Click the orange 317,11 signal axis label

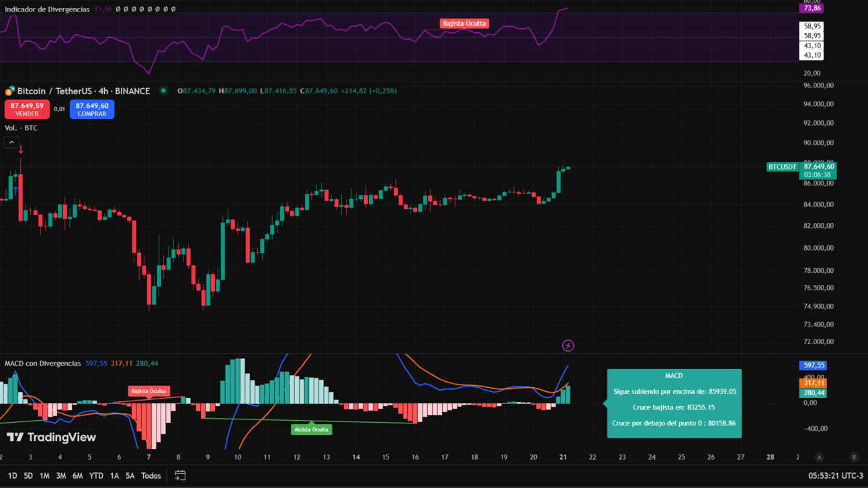click(x=813, y=383)
